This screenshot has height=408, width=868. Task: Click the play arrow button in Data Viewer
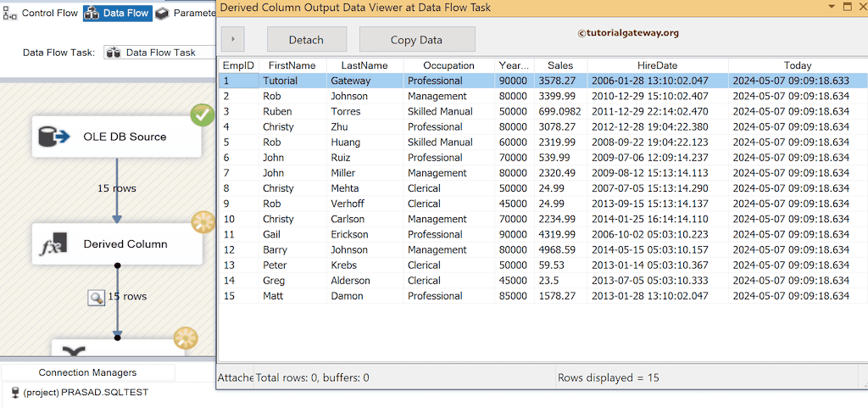click(232, 39)
